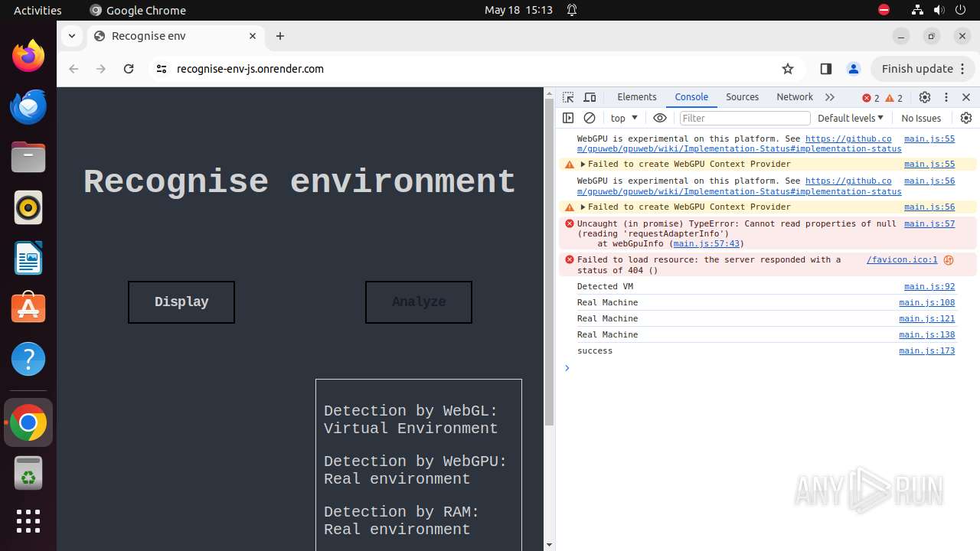This screenshot has height=551, width=980.
Task: Open main.js:57 error source link
Action: 929,223
